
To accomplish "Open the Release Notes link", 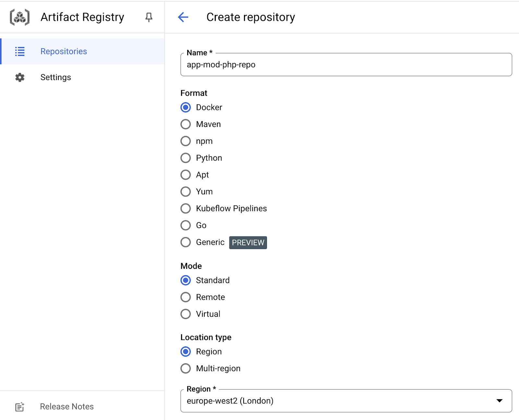I will 67,407.
